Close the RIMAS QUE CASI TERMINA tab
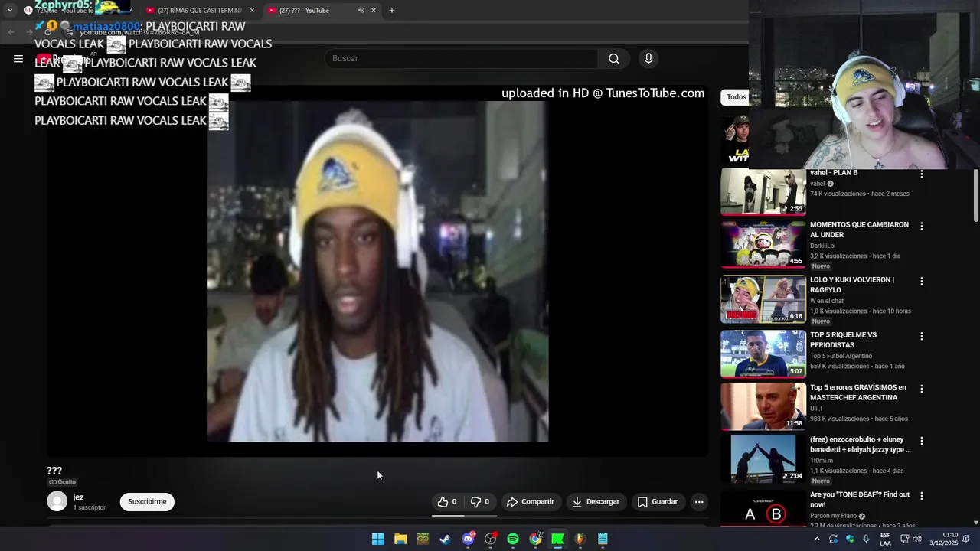The height and width of the screenshot is (551, 980). pyautogui.click(x=252, y=11)
